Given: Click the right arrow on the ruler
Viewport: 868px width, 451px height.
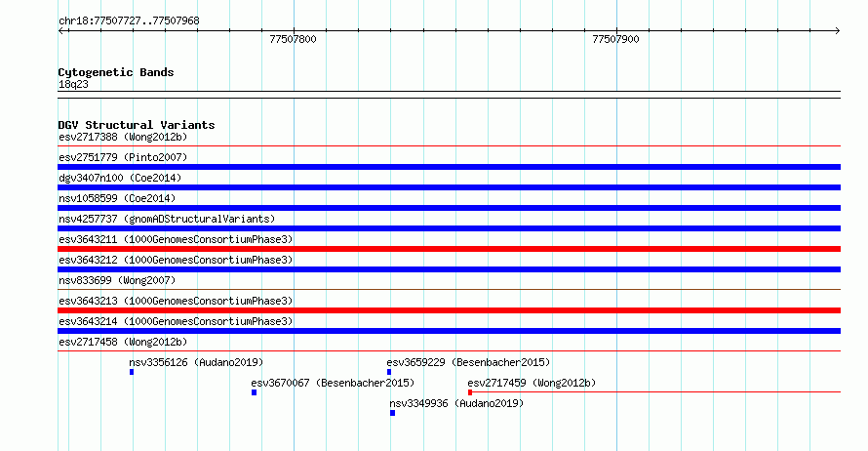Looking at the screenshot, I should click(837, 31).
